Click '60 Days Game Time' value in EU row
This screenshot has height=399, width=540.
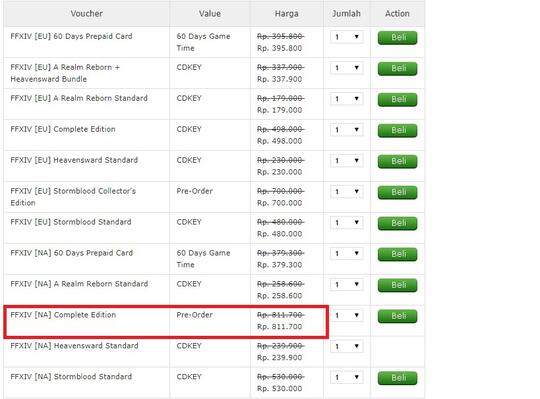pos(203,42)
